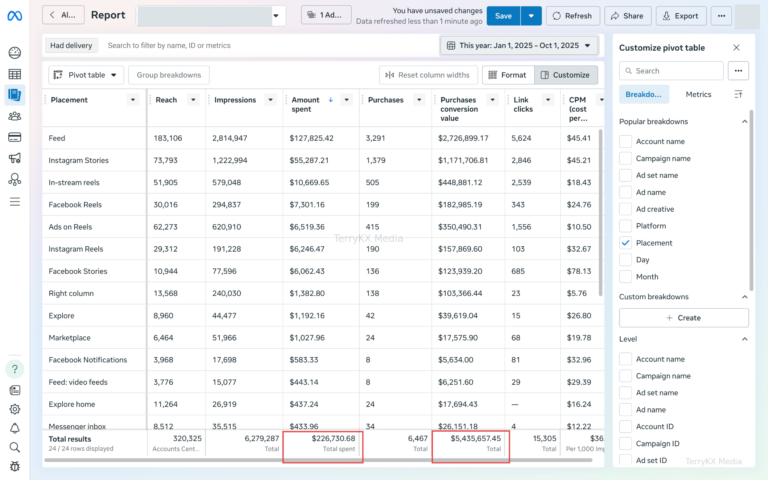Open the Reach column dropdown
Screen dimensions: 768x480
[193, 100]
